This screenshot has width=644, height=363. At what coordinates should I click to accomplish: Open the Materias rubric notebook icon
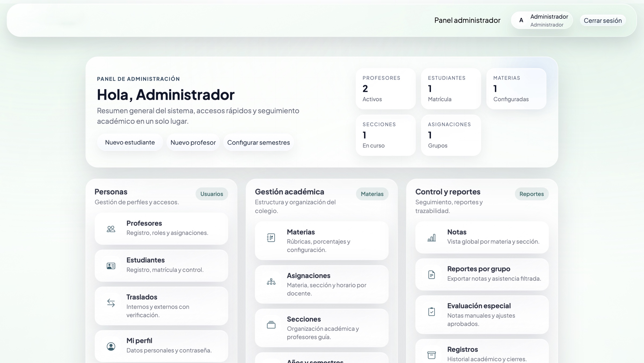[x=271, y=237]
